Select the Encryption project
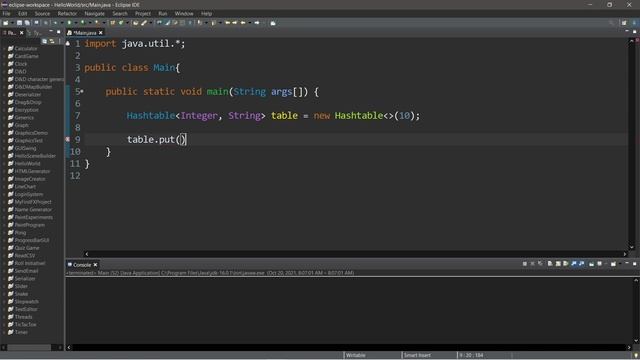This screenshot has width=640, height=360. pyautogui.click(x=27, y=110)
